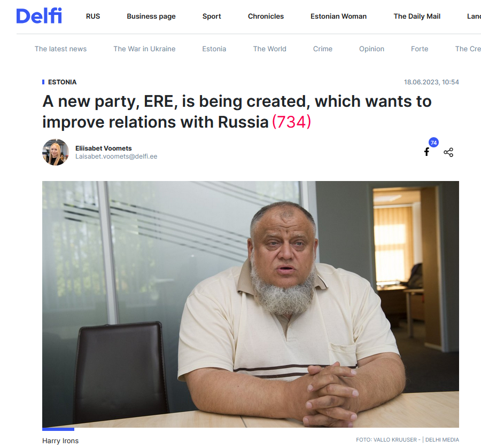The image size is (481, 448).
Task: Open the Crime category
Action: coord(323,49)
